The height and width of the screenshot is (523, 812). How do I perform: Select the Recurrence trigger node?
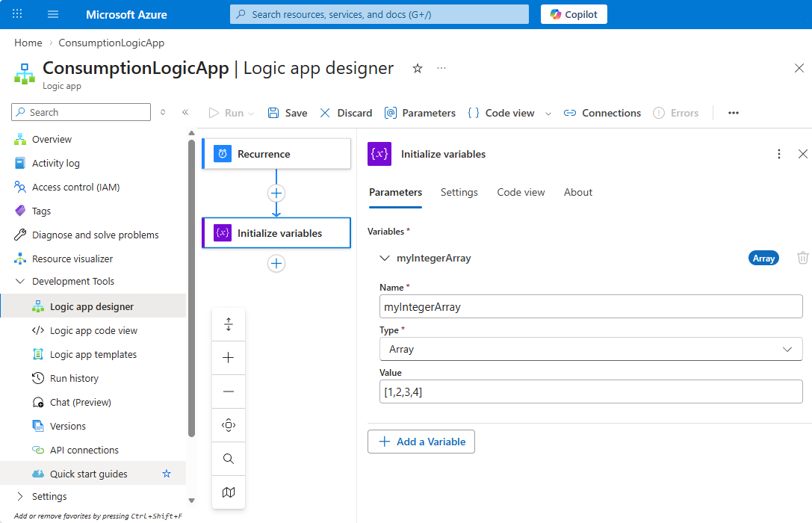point(276,154)
